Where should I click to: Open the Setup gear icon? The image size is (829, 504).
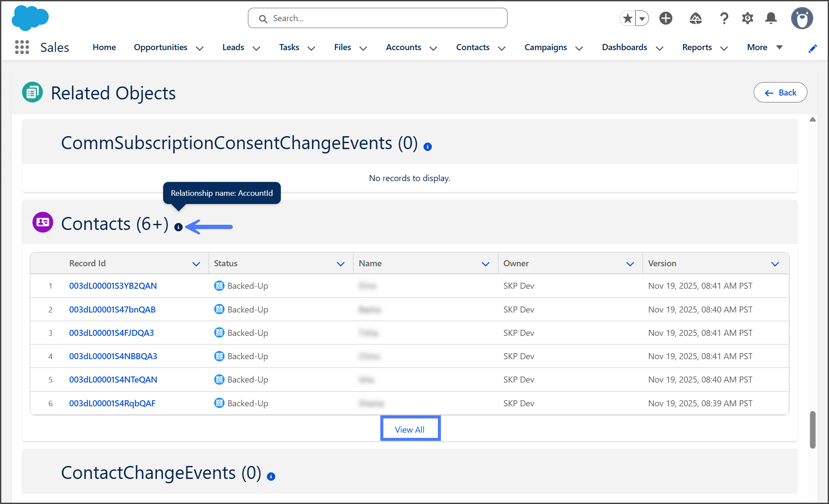pyautogui.click(x=747, y=18)
